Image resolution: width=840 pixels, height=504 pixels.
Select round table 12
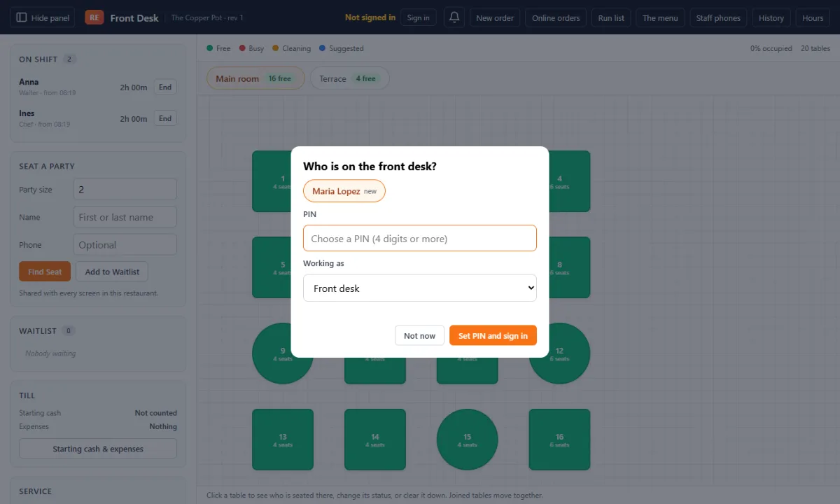(569, 353)
